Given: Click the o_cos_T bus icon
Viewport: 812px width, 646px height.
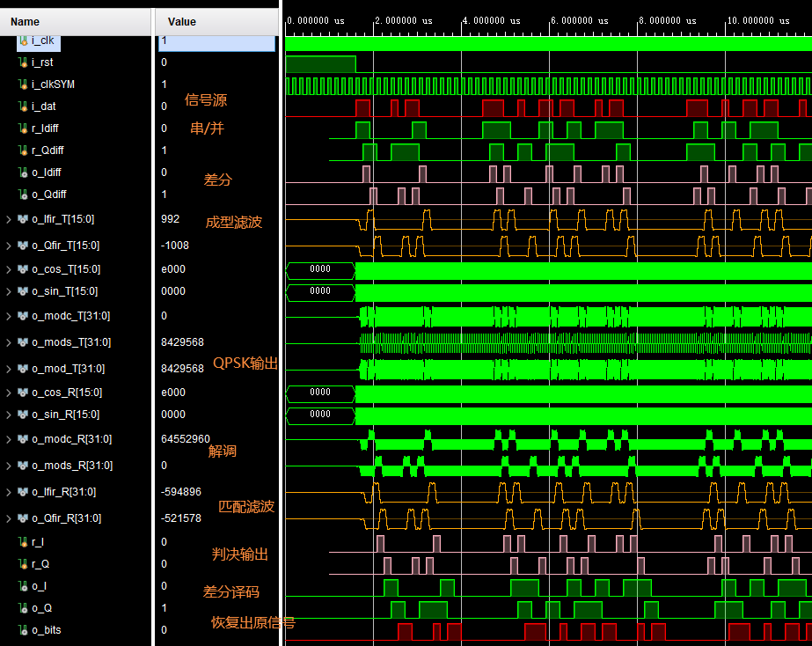Looking at the screenshot, I should (23, 269).
